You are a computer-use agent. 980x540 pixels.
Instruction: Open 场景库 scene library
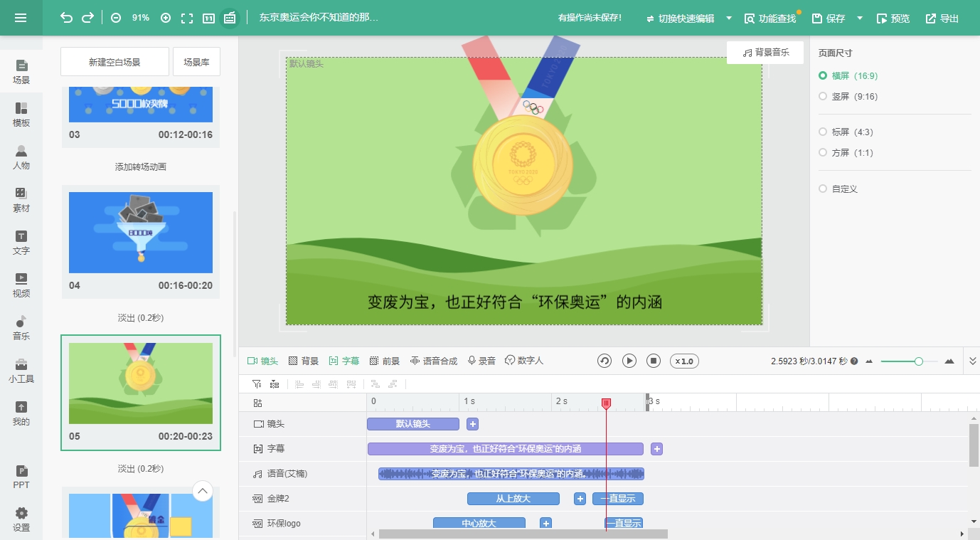click(x=196, y=62)
